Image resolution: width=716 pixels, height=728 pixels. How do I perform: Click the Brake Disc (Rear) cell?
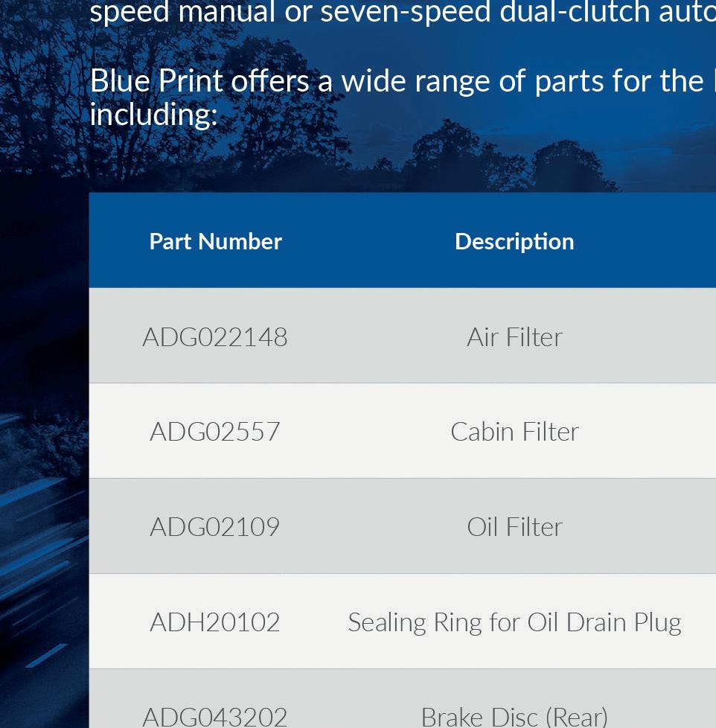tap(514, 716)
